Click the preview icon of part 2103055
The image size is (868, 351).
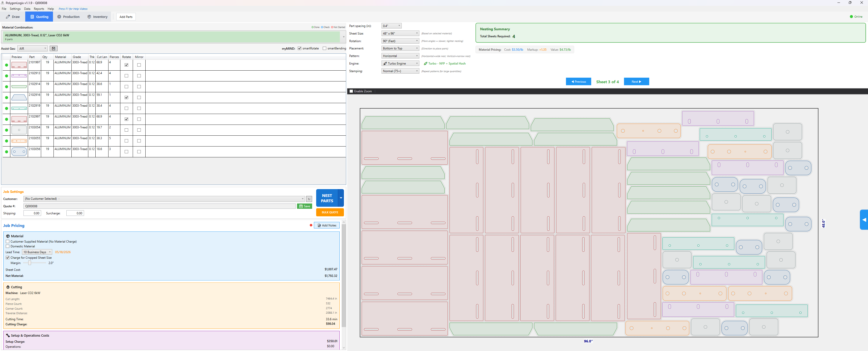tap(19, 141)
